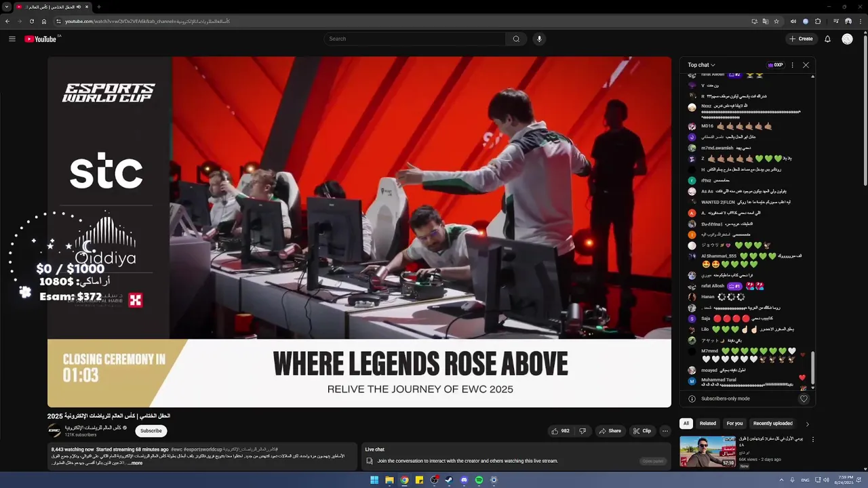Select the Related filter chip
868x488 pixels.
(x=707, y=424)
